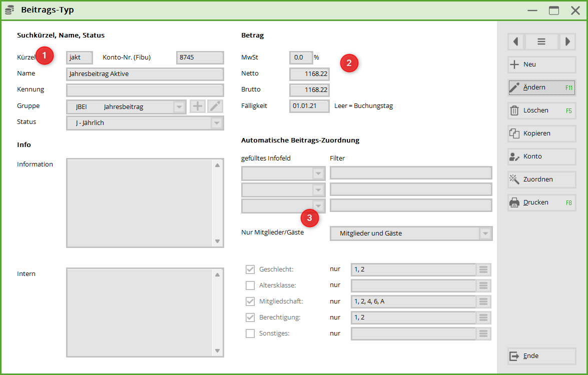This screenshot has width=588, height=375.
Task: Expand the Status dropdown J - Jährlich
Action: tap(216, 123)
